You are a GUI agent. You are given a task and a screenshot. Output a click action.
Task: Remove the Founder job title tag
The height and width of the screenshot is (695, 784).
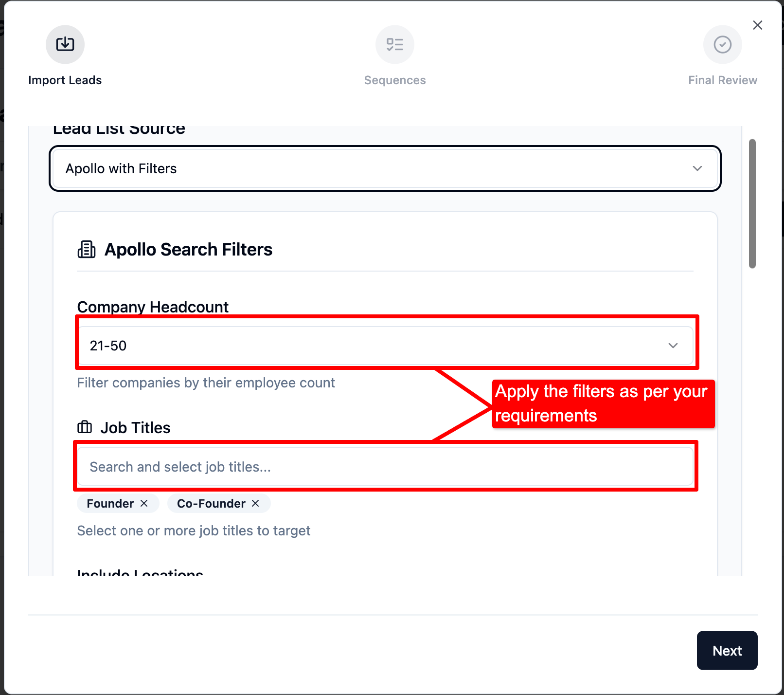(144, 503)
